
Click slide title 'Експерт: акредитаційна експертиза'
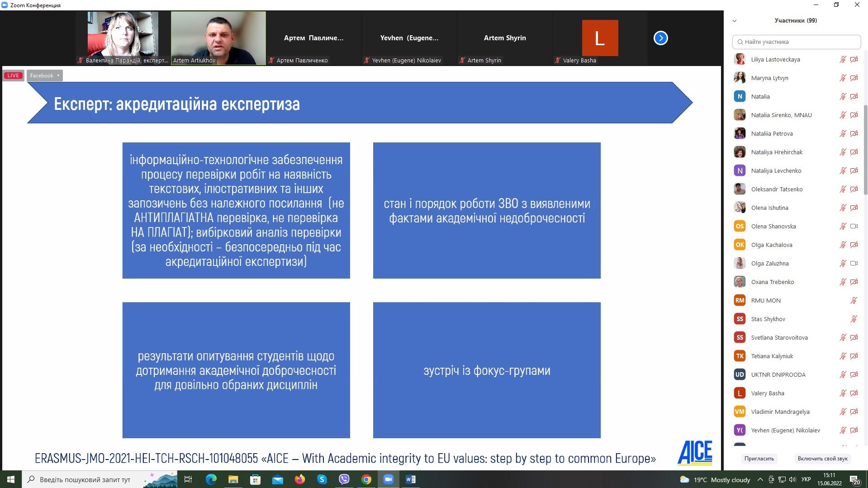coord(177,104)
